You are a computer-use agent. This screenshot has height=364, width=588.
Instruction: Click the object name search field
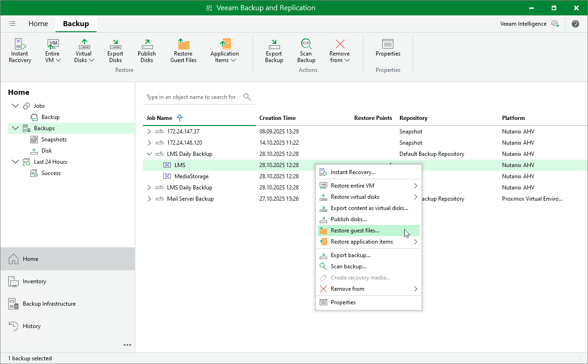click(x=191, y=97)
